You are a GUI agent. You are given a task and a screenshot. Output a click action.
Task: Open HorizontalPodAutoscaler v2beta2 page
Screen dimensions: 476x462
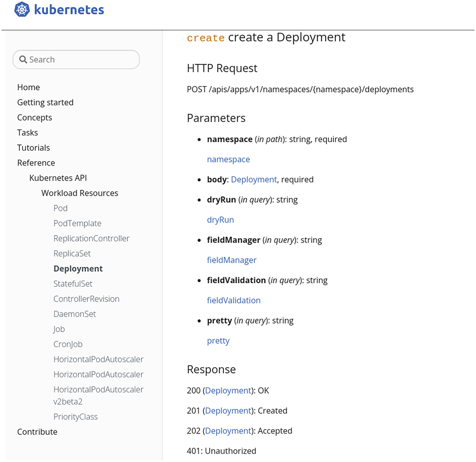pyautogui.click(x=98, y=395)
